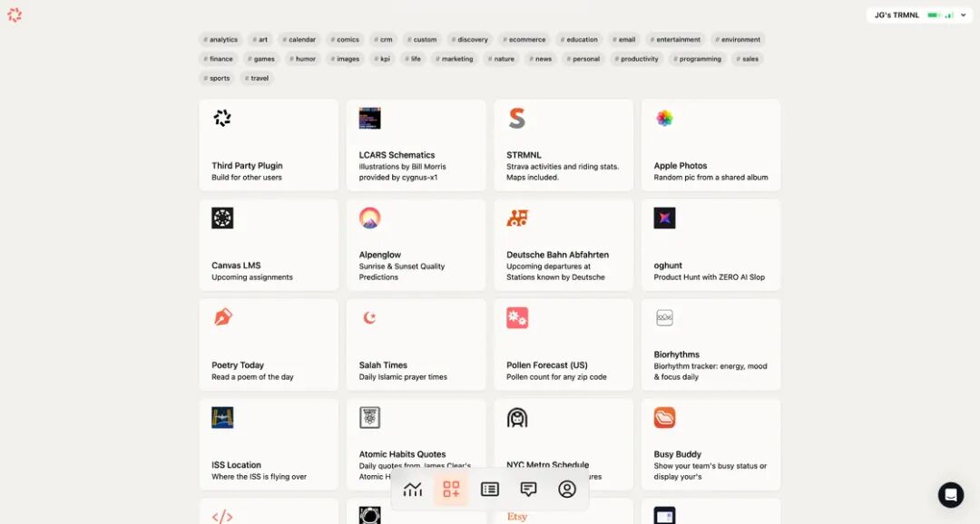The height and width of the screenshot is (524, 980).
Task: Select the Apple Photos flower icon
Action: click(x=664, y=118)
